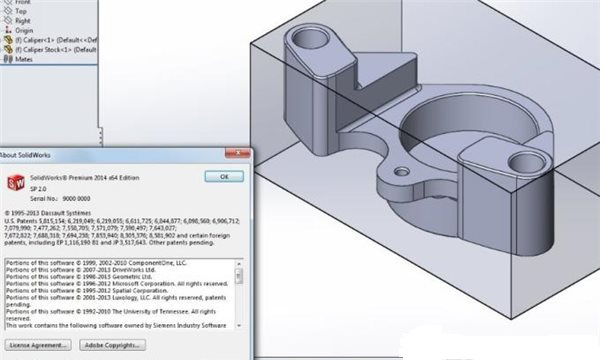609x360 pixels.
Task: Click the Spatial Corporation copyright line
Action: pyautogui.click(x=87, y=291)
